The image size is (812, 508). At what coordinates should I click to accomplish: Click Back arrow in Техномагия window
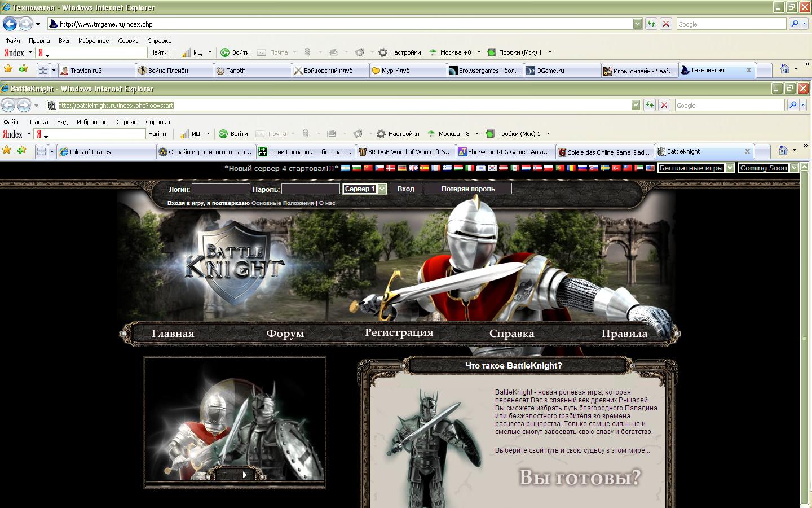pyautogui.click(x=10, y=24)
